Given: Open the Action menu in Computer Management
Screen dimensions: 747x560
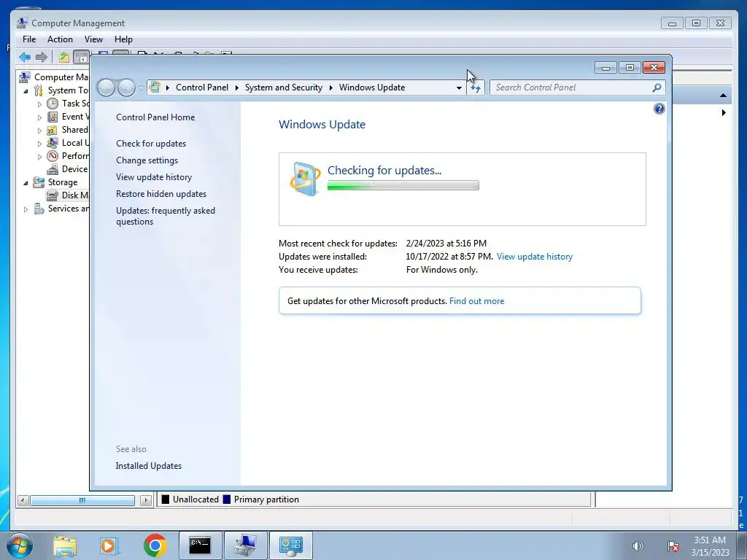Looking at the screenshot, I should pos(60,39).
